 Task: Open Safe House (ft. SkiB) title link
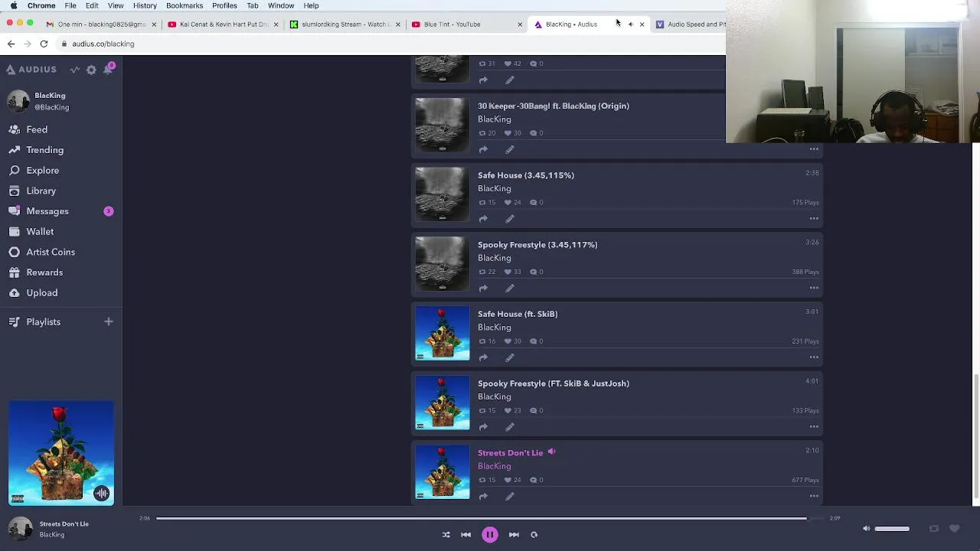point(518,314)
